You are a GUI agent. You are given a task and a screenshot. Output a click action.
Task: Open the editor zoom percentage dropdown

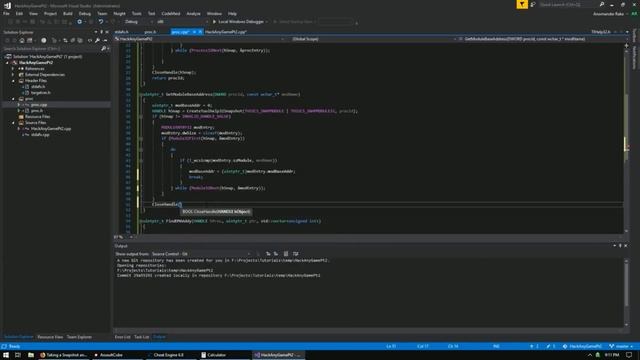coord(123,237)
